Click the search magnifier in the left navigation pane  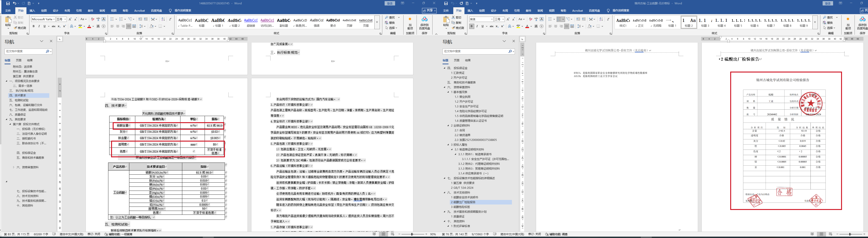pyautogui.click(x=47, y=51)
